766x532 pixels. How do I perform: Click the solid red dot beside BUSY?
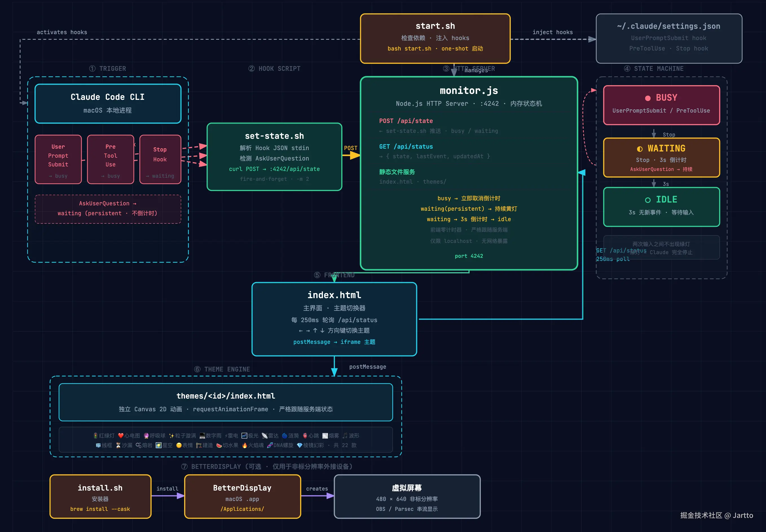click(648, 98)
